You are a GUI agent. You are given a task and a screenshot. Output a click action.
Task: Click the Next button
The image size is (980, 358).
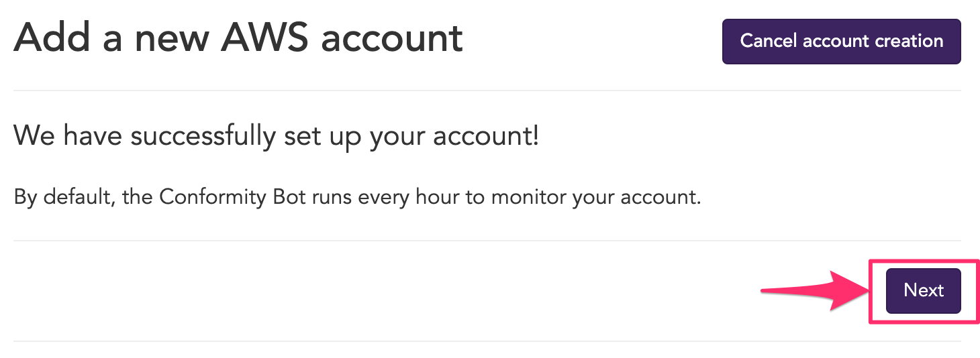[x=923, y=290]
